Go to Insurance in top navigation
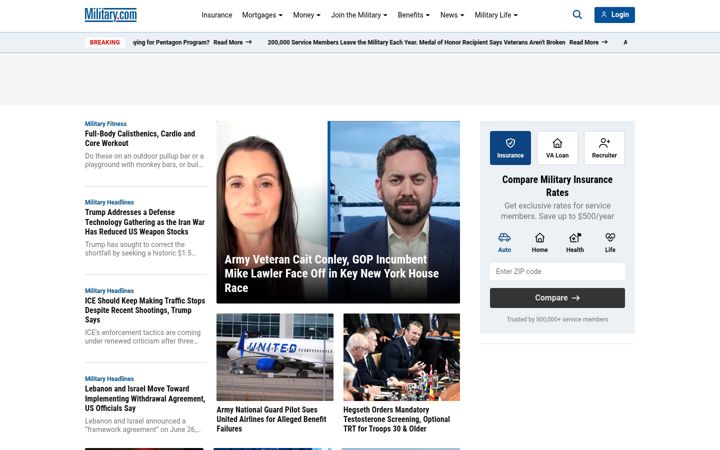Screen dimensions: 720x450 217,15
